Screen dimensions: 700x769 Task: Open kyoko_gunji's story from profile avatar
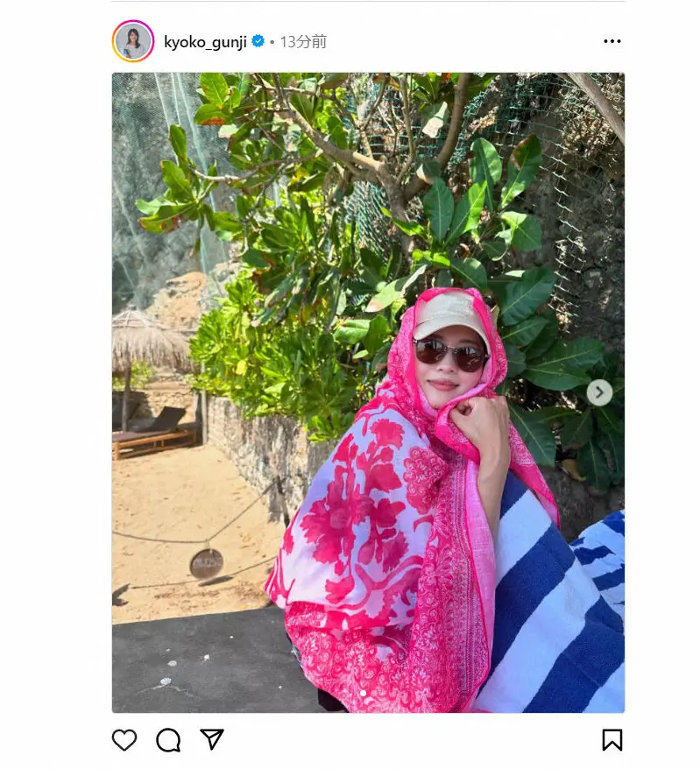tap(133, 41)
